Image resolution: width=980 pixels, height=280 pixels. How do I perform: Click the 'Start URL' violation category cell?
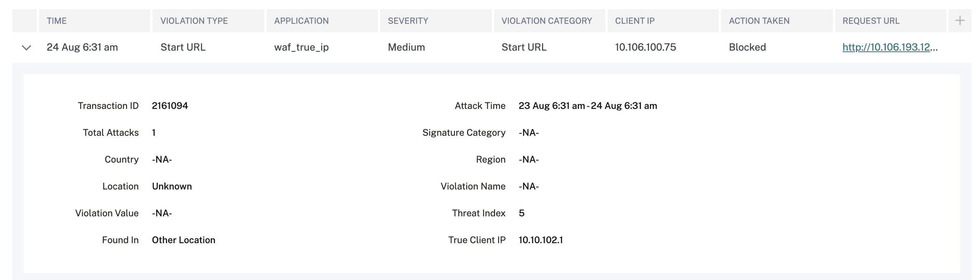tap(524, 47)
